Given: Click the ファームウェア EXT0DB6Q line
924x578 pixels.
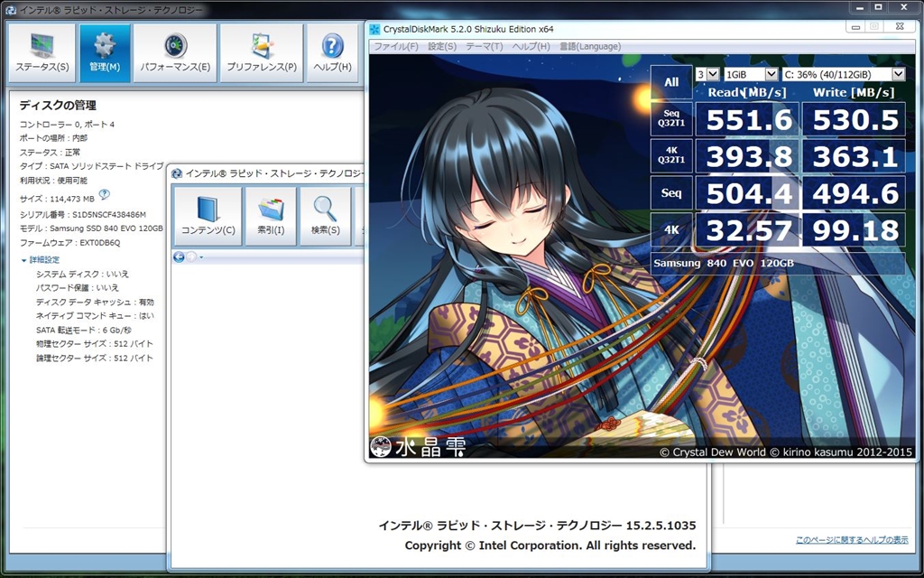Looking at the screenshot, I should coord(69,242).
